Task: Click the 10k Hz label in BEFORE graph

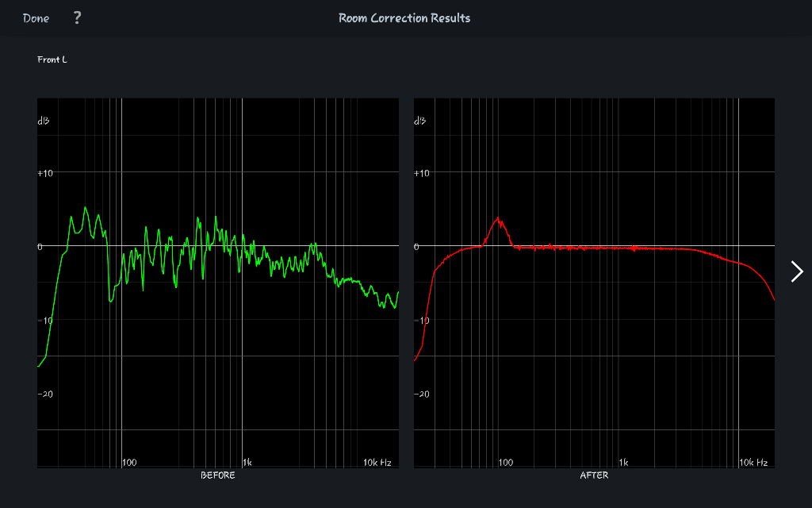Action: pos(377,462)
